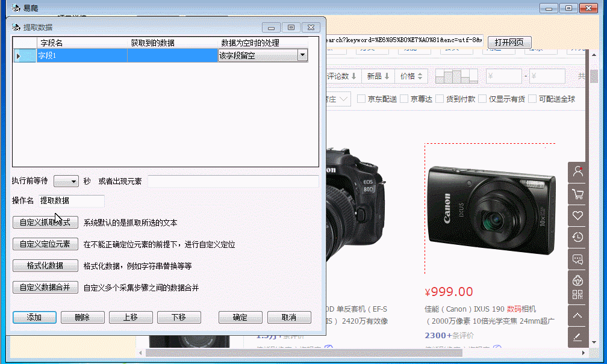Open the Canon IXUS 190 camera thumbnail
This screenshot has height=364, width=607.
(x=491, y=209)
